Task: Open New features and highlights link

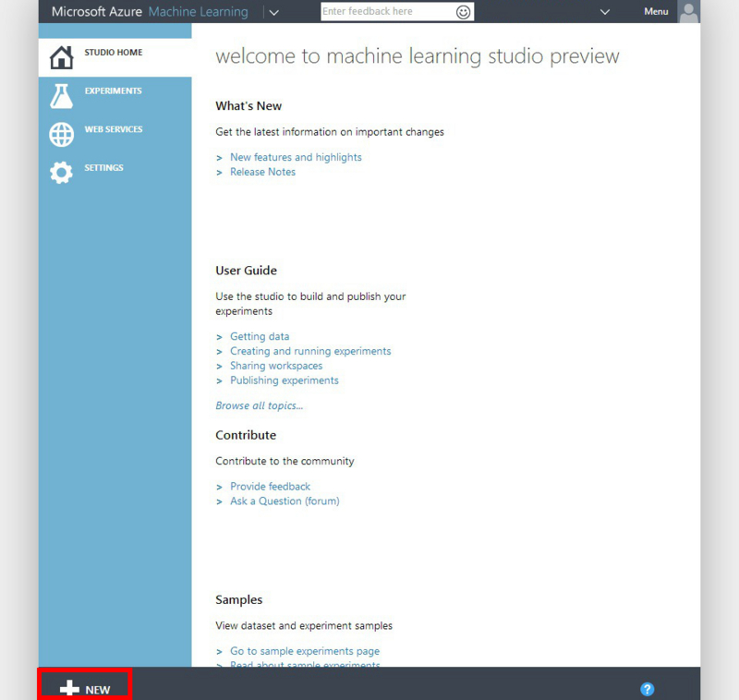Action: 296,157
